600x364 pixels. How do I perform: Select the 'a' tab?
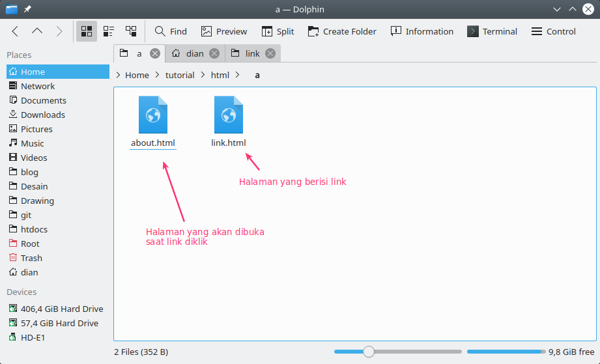[139, 53]
